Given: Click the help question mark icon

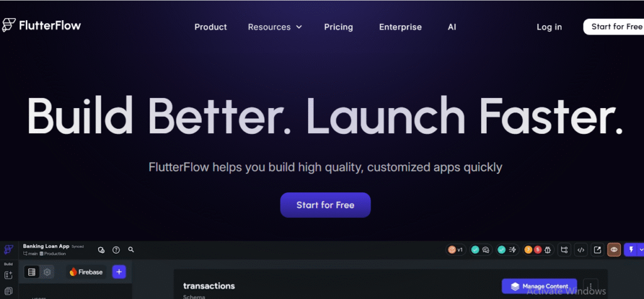Looking at the screenshot, I should 116,250.
